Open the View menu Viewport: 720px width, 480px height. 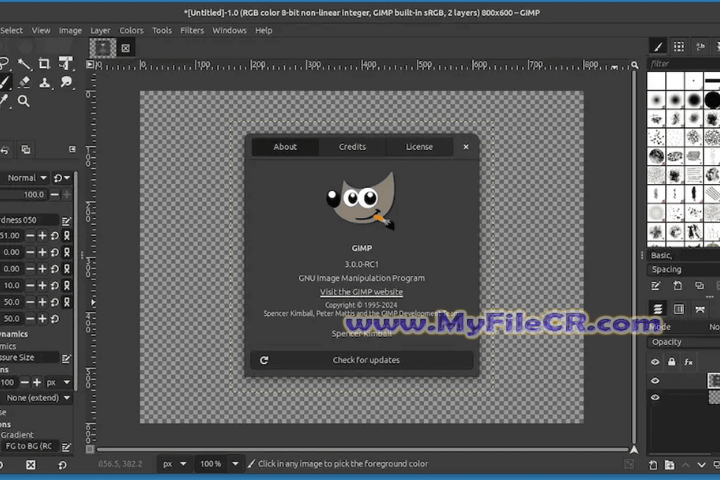[41, 30]
